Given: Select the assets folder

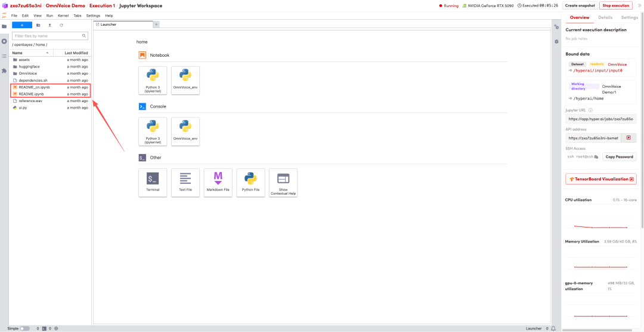Looking at the screenshot, I should 50,60.
